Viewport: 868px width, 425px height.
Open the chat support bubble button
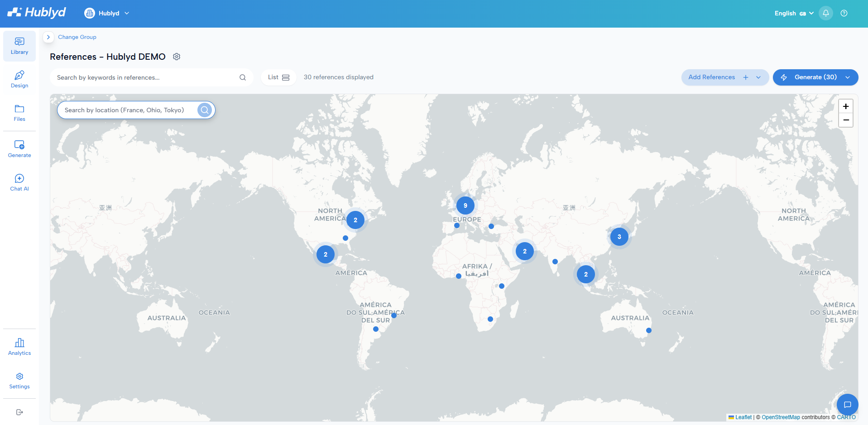[x=848, y=405]
